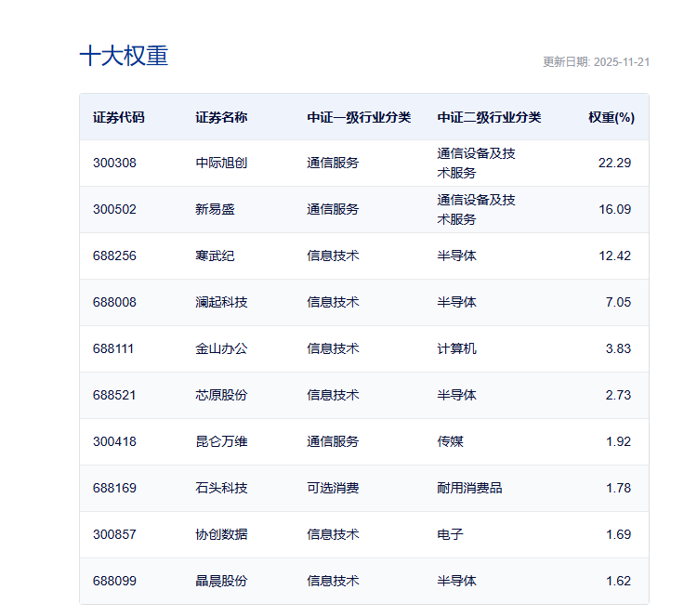Click the 22.29 weight value
Viewport: 697px width, 616px height.
click(614, 163)
